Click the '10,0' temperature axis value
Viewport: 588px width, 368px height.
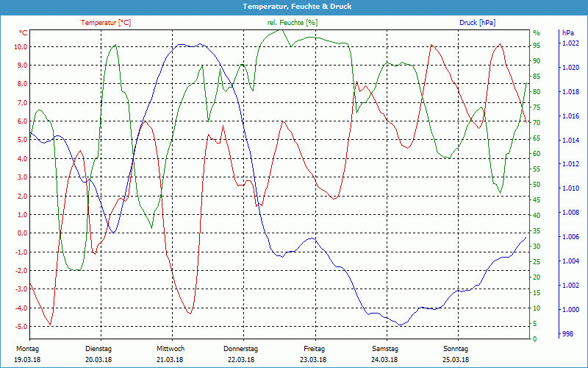21,47
